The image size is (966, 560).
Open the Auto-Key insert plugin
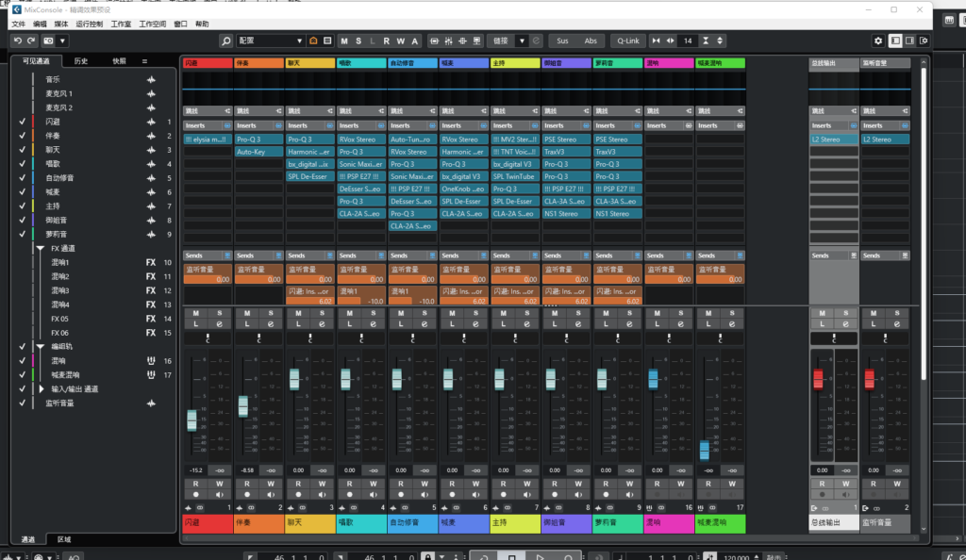(258, 151)
